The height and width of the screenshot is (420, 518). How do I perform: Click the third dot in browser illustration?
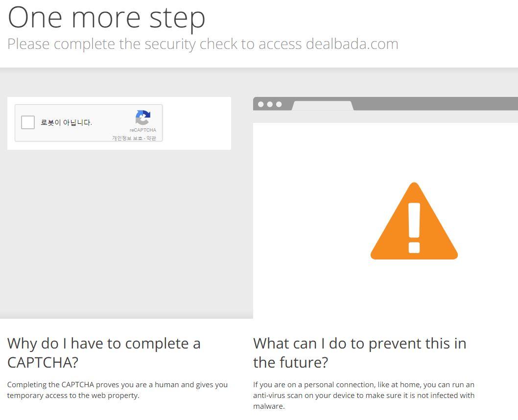coord(279,104)
